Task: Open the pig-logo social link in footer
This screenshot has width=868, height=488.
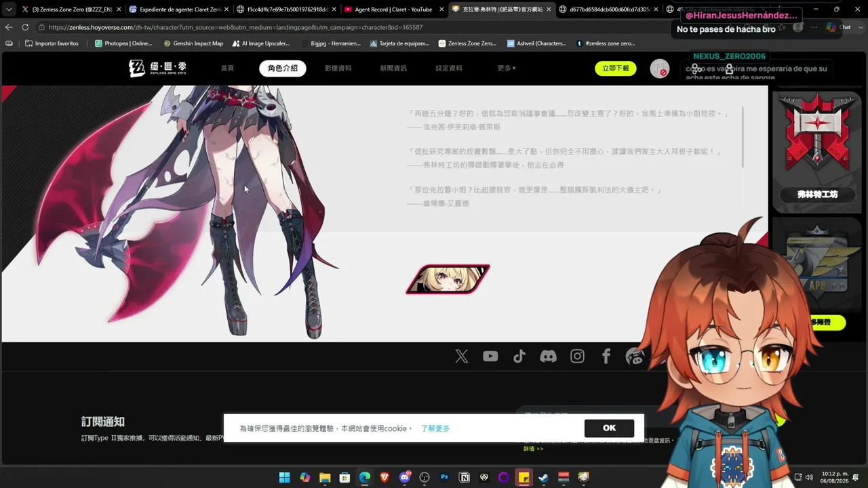Action: (x=635, y=357)
